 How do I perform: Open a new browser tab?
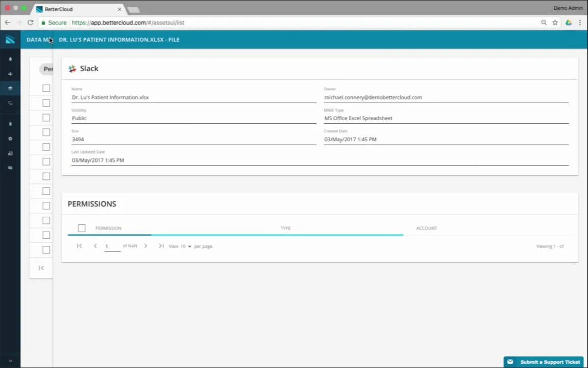pos(134,9)
